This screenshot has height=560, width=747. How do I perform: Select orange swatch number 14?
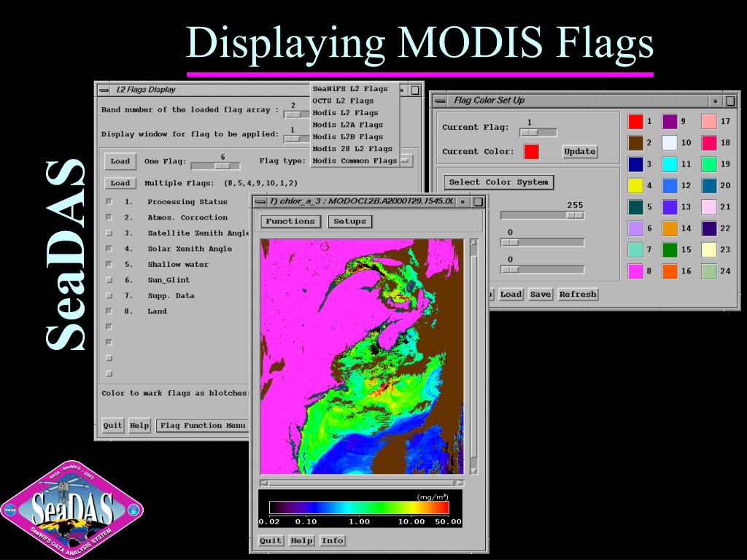670,228
